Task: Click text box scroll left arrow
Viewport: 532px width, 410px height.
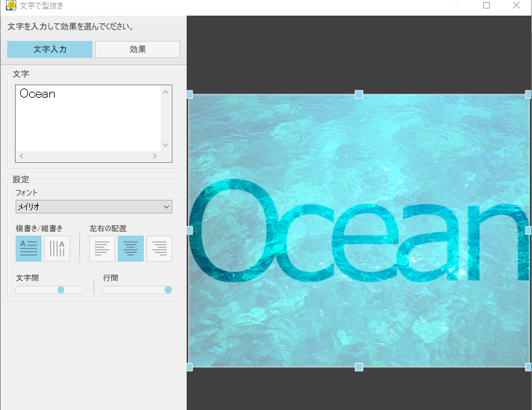Action: 21,156
